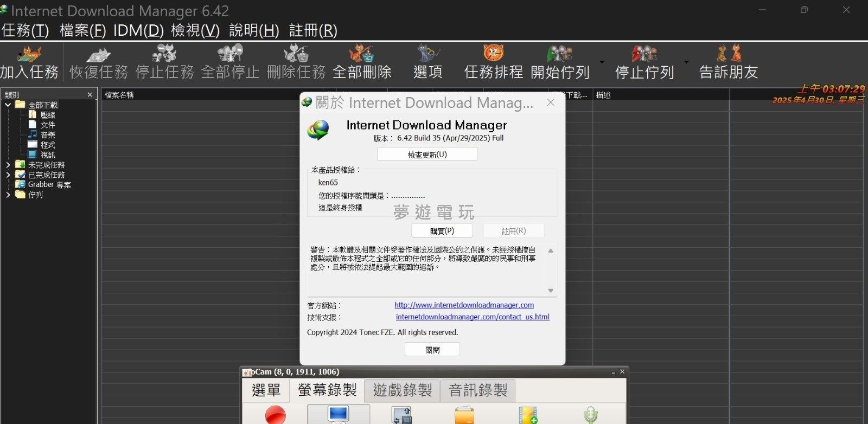Viewport: 868px width, 424px height.
Task: Click the 加入任務 (Add Task) toolbar icon
Action: [29, 54]
